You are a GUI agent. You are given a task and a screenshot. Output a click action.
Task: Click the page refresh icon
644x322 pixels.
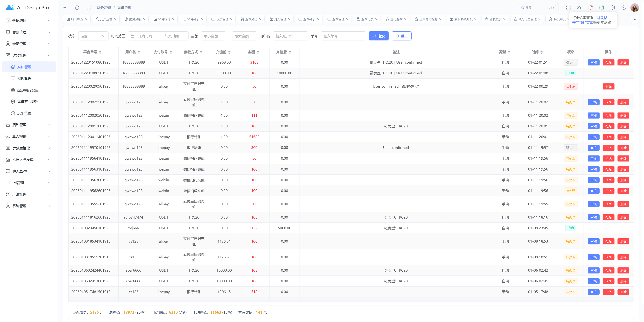coord(77,8)
